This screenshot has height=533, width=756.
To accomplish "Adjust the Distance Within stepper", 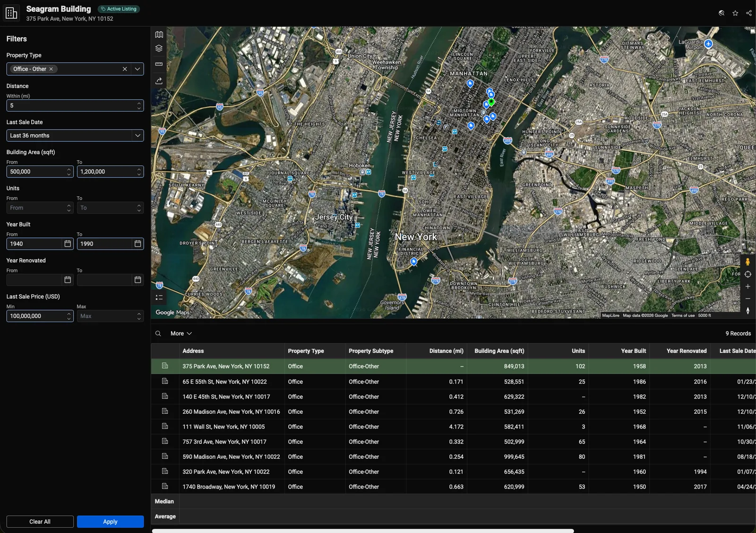I will coord(139,105).
